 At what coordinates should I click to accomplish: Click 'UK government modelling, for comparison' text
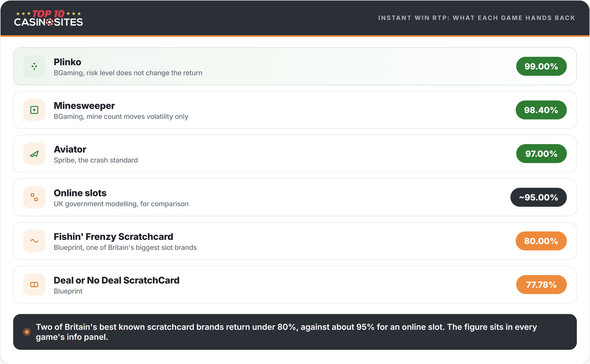click(x=121, y=204)
